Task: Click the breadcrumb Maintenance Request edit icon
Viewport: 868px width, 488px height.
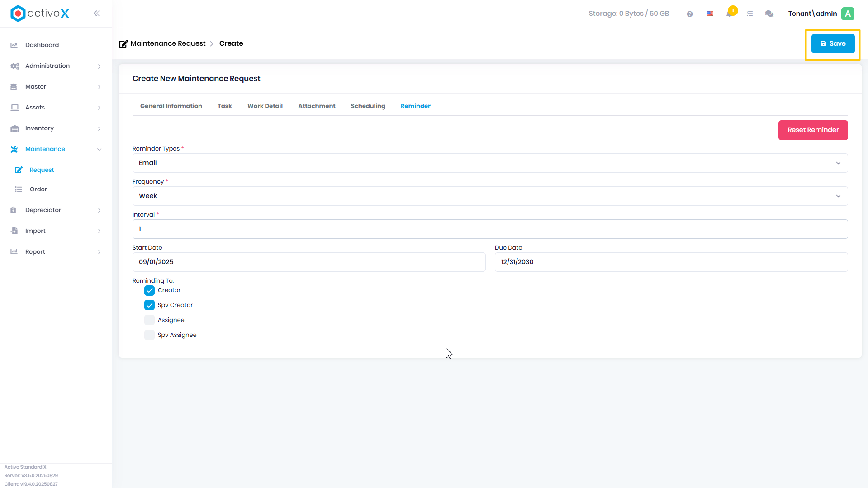Action: pyautogui.click(x=123, y=44)
